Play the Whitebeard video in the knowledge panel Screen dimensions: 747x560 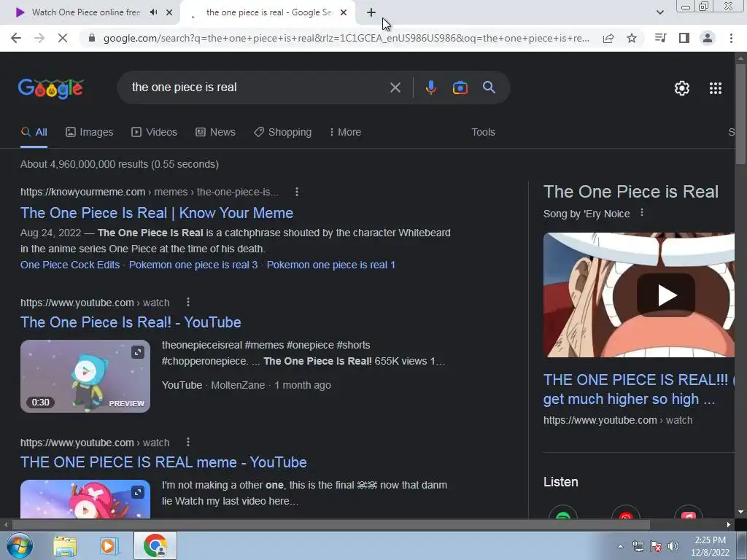[x=666, y=295]
